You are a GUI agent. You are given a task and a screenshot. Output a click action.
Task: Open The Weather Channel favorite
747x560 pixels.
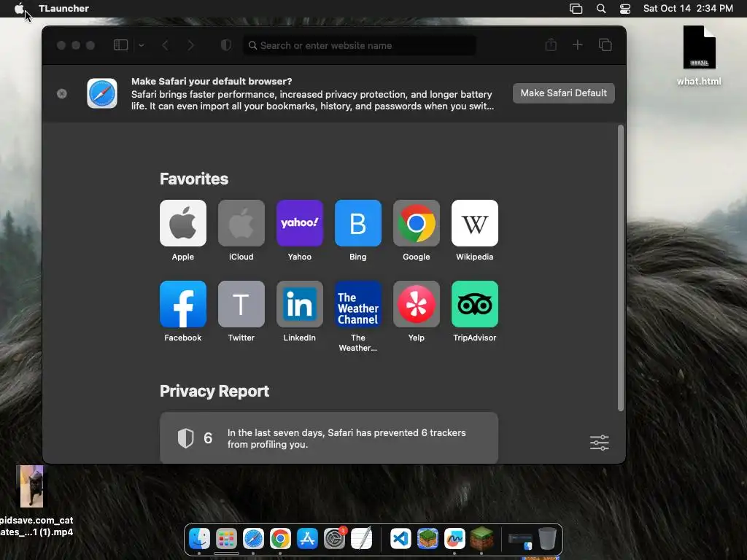(357, 304)
